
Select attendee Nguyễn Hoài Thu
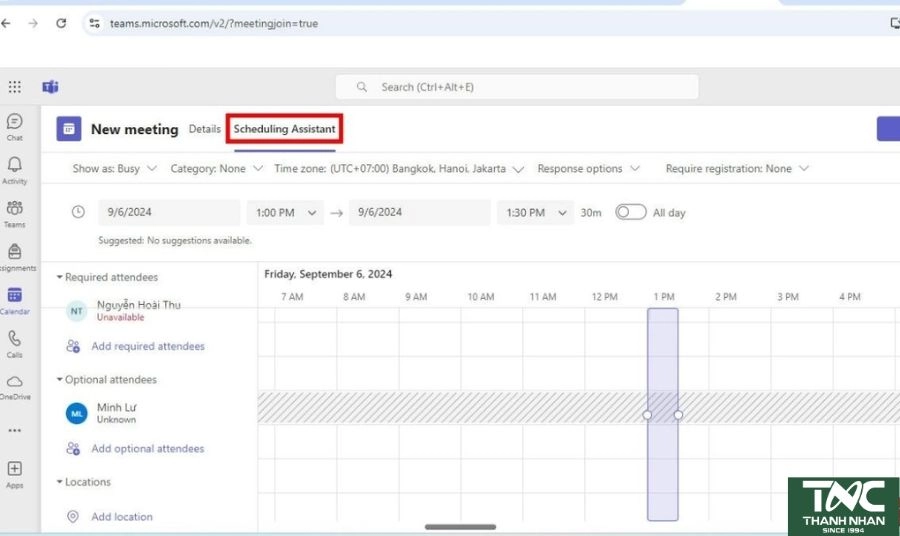point(139,305)
